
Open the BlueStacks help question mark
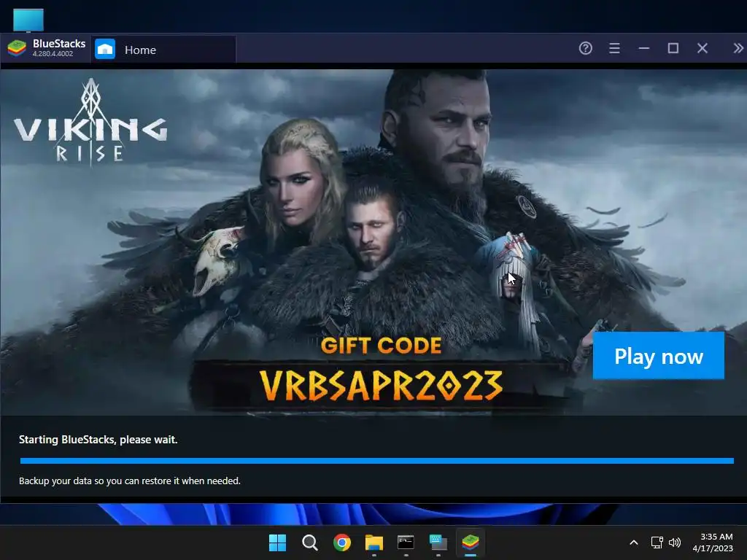click(586, 48)
